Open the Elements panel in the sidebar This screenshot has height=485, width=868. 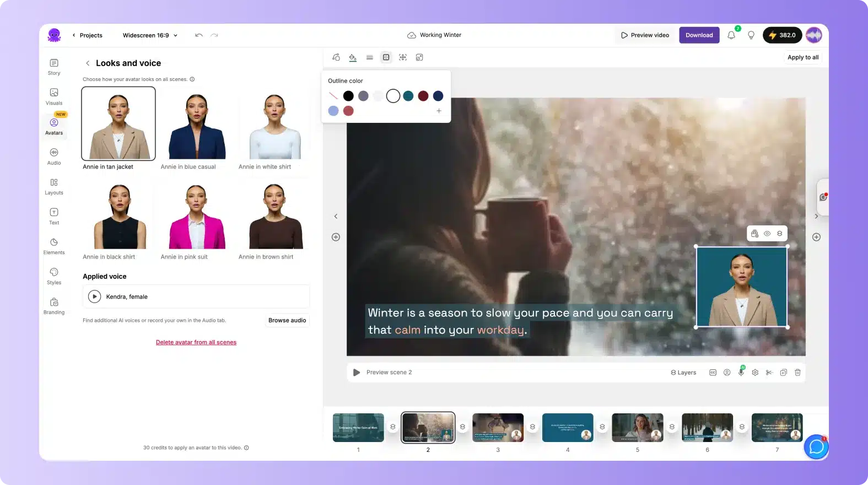pyautogui.click(x=54, y=246)
